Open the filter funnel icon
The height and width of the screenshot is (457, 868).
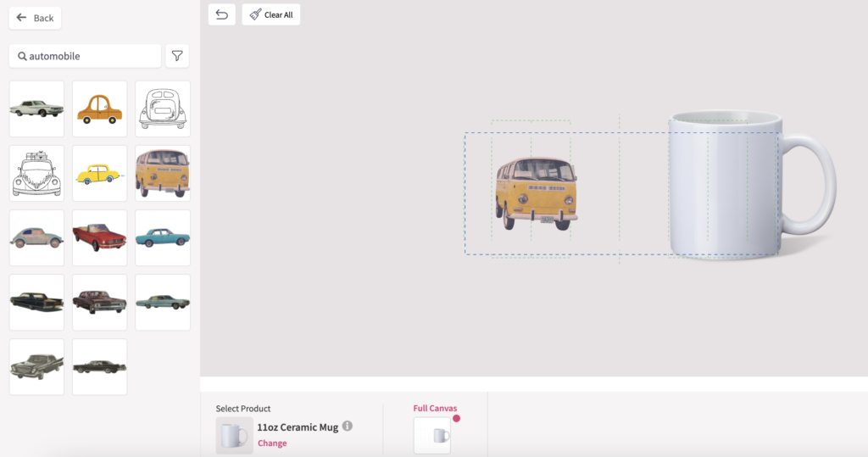pyautogui.click(x=177, y=56)
